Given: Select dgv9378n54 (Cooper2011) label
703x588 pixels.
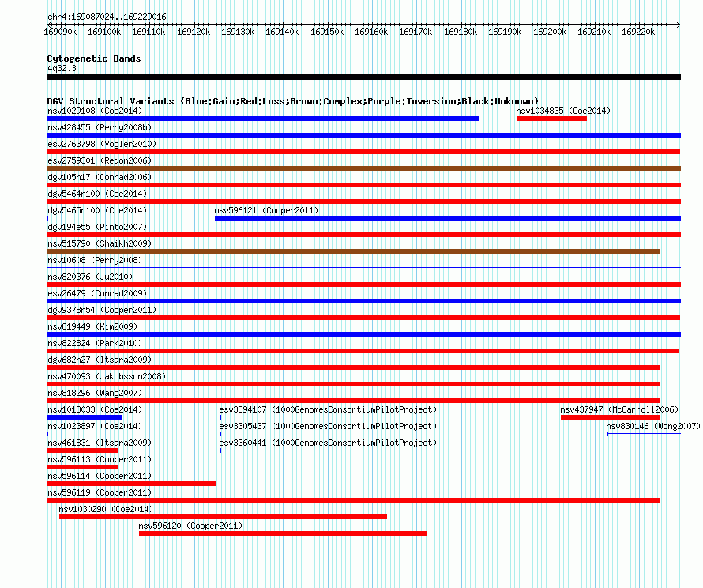Looking at the screenshot, I should tap(102, 310).
